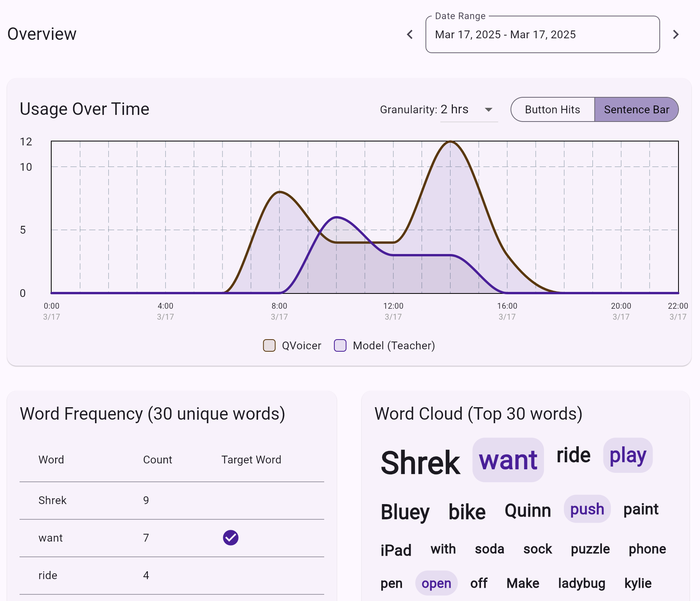Click sock in the word cloud
The width and height of the screenshot is (700, 601).
[538, 549]
